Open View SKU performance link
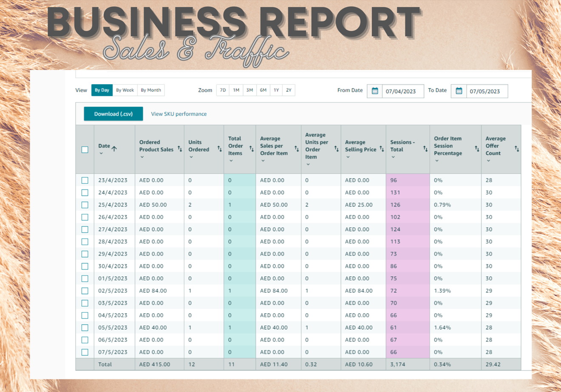561x392 pixels. (x=179, y=114)
